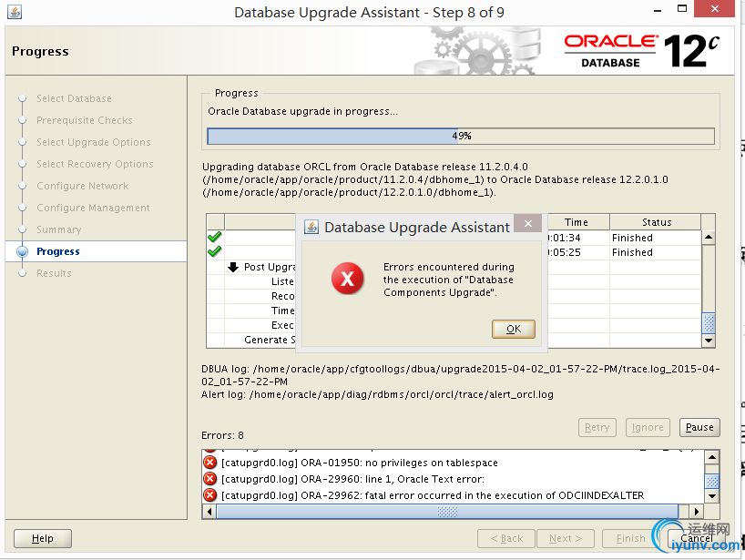
Task: Select the Configure Management step
Action: [x=93, y=208]
